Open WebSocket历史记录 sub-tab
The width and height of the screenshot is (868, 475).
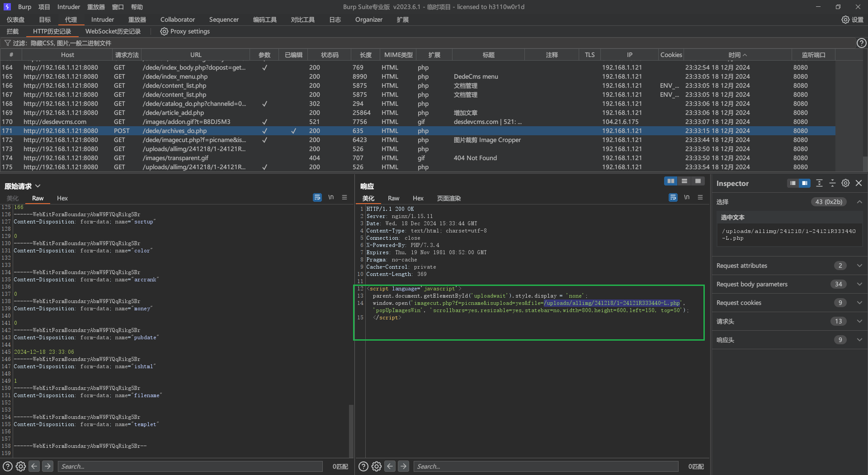point(113,31)
